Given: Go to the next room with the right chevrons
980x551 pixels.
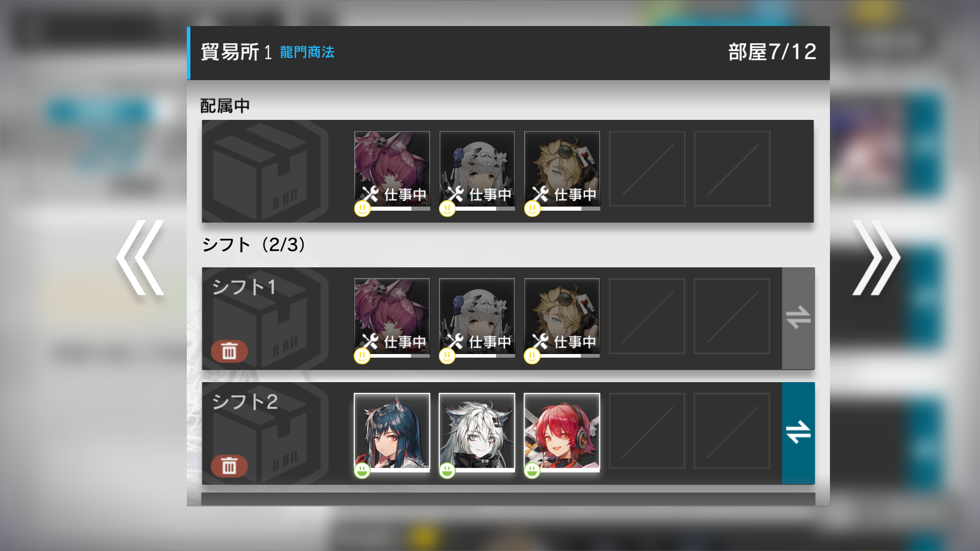Looking at the screenshot, I should point(876,258).
